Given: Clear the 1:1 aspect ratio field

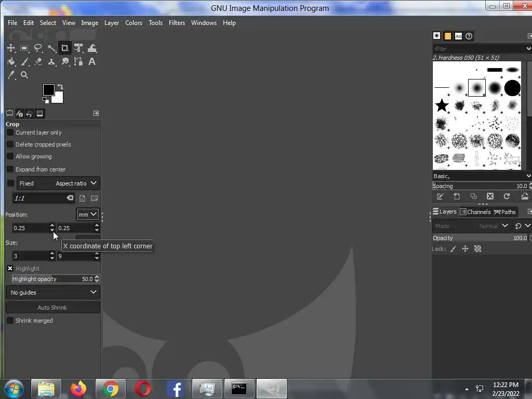Looking at the screenshot, I should pyautogui.click(x=70, y=198).
